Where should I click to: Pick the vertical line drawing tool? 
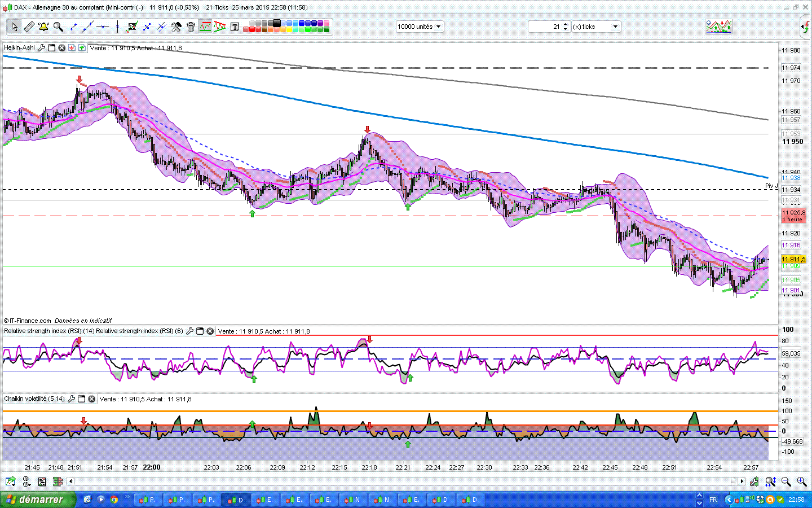tap(117, 27)
